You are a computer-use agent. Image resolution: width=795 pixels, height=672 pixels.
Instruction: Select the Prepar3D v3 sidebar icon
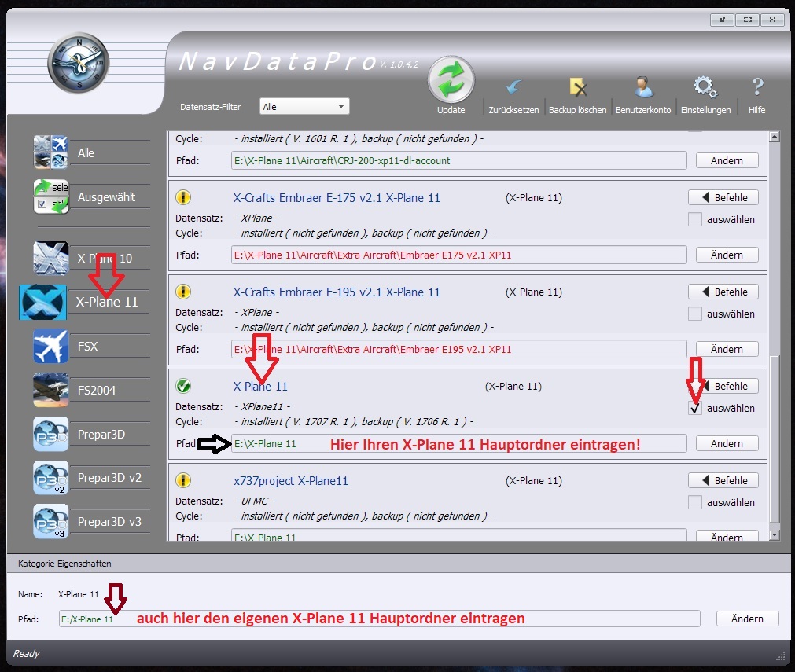click(x=50, y=521)
